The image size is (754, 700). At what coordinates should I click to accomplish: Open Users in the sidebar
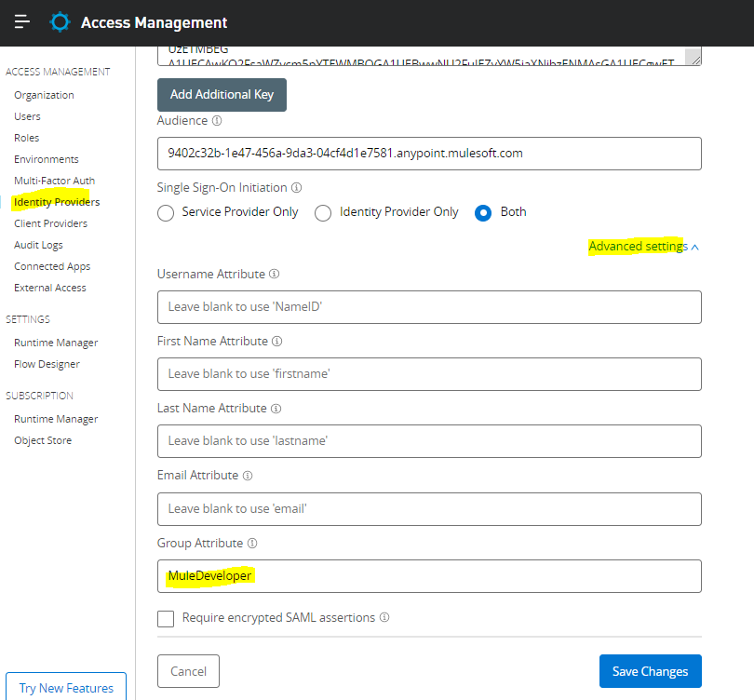click(27, 116)
